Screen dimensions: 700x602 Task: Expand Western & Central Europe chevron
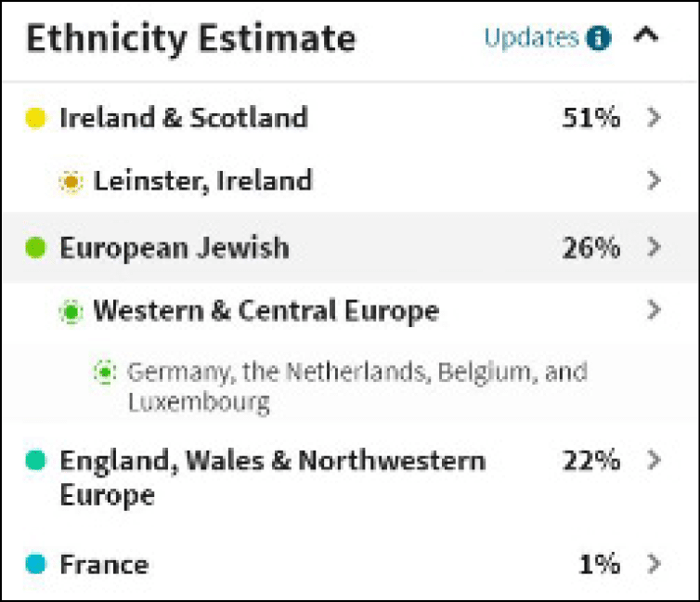654,309
